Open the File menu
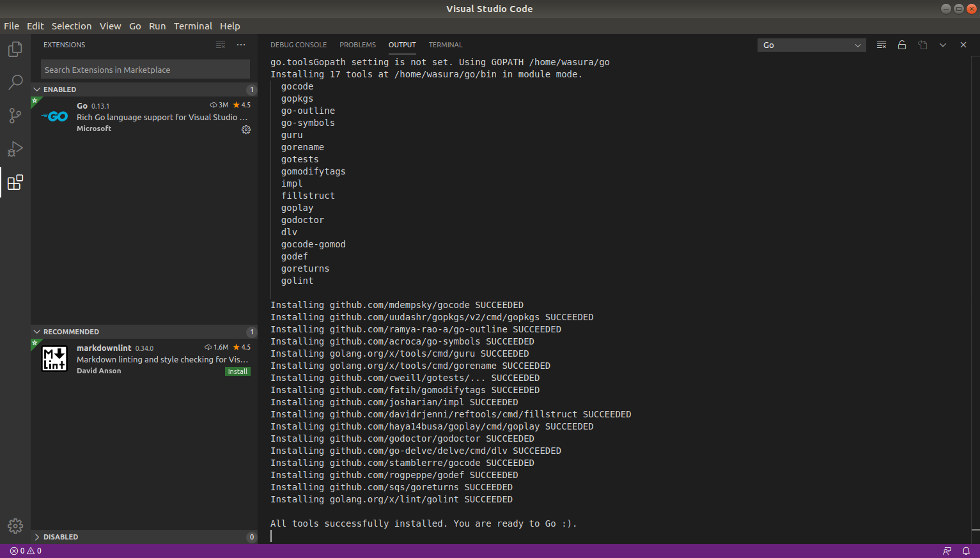Viewport: 980px width, 558px height. (12, 26)
